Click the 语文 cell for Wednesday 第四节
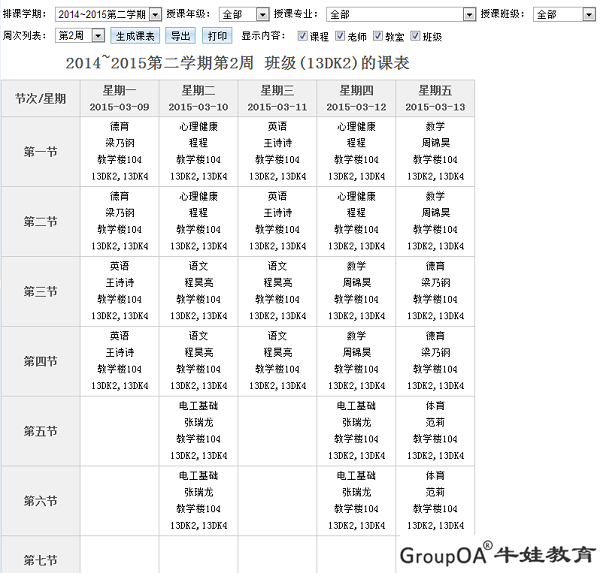 pyautogui.click(x=277, y=361)
